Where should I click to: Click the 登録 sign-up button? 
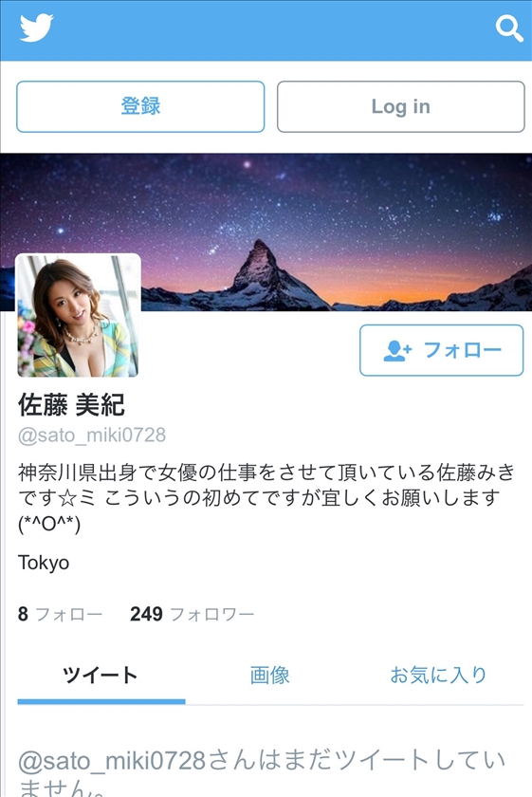pos(140,106)
